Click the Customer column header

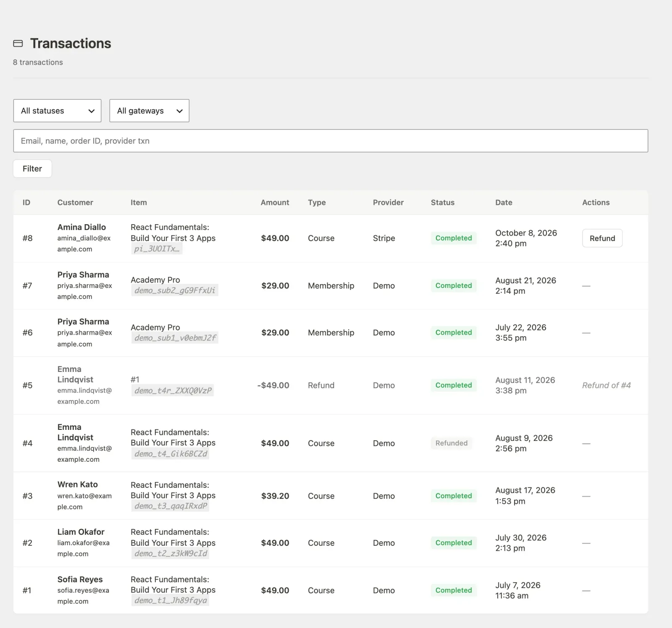pyautogui.click(x=75, y=203)
